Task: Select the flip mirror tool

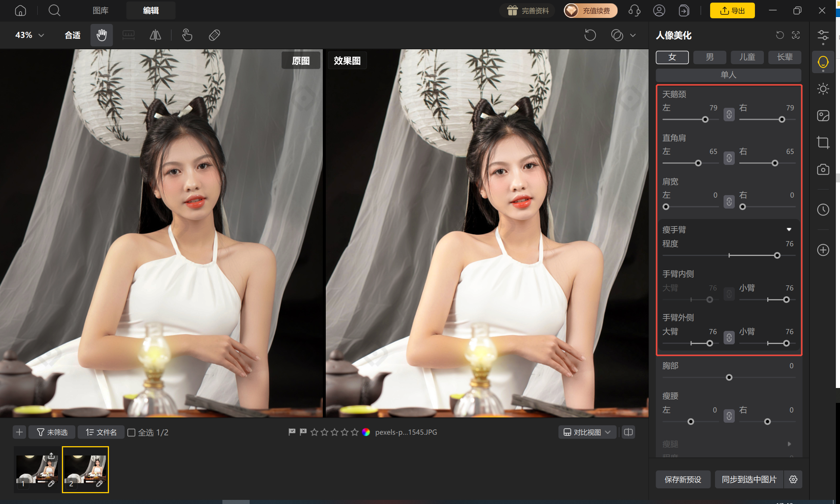Action: (x=155, y=35)
